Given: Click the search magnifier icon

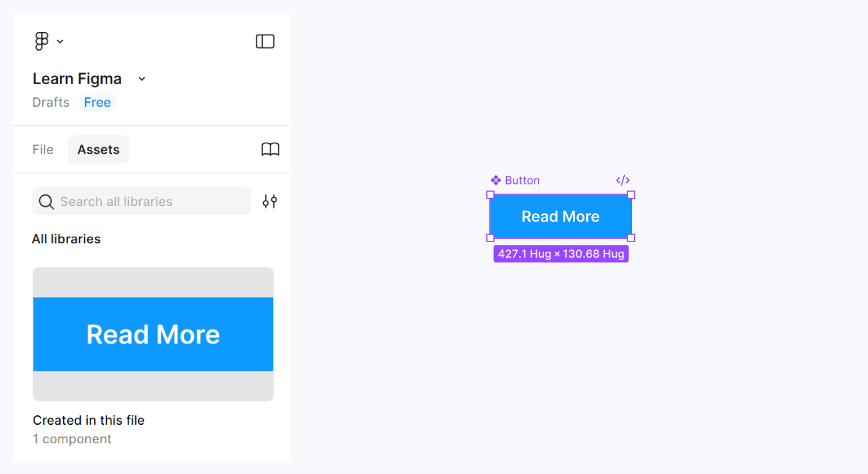Looking at the screenshot, I should tap(46, 201).
